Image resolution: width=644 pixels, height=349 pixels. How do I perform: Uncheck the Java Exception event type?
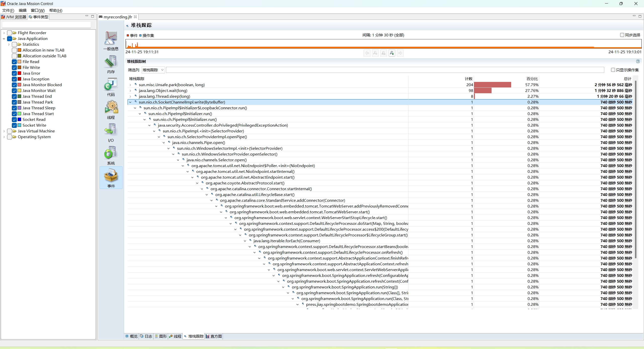14,79
